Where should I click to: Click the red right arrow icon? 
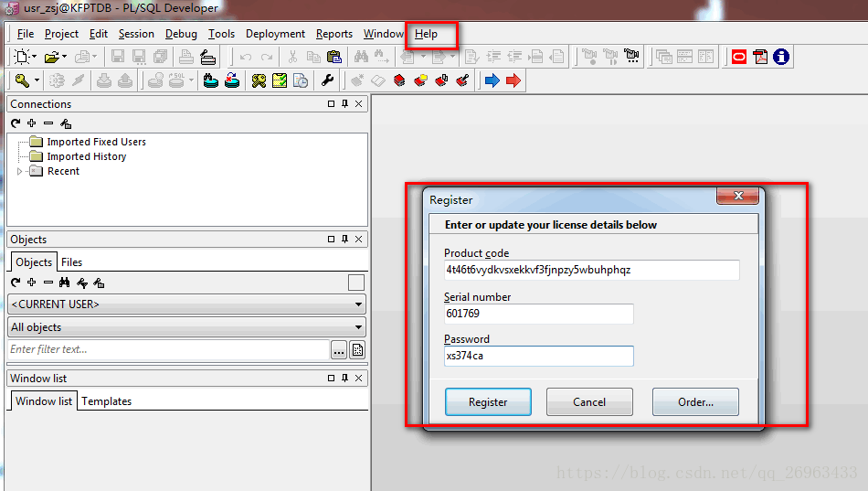click(x=513, y=80)
